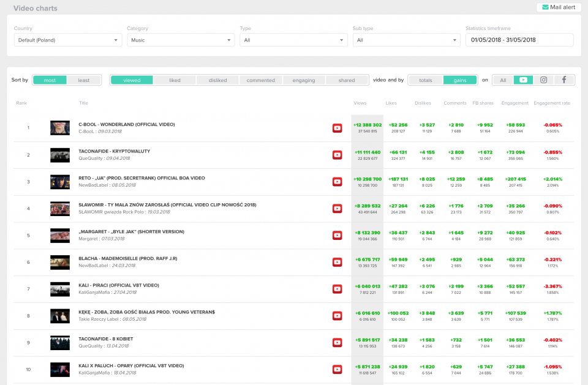
Task: Filter by YouTube platform icon
Action: pyautogui.click(x=523, y=80)
